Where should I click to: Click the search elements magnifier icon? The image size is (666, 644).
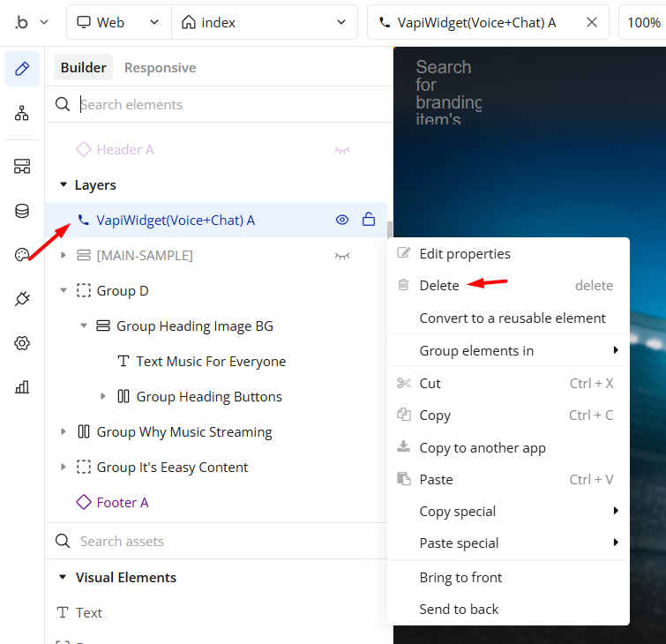click(x=63, y=104)
